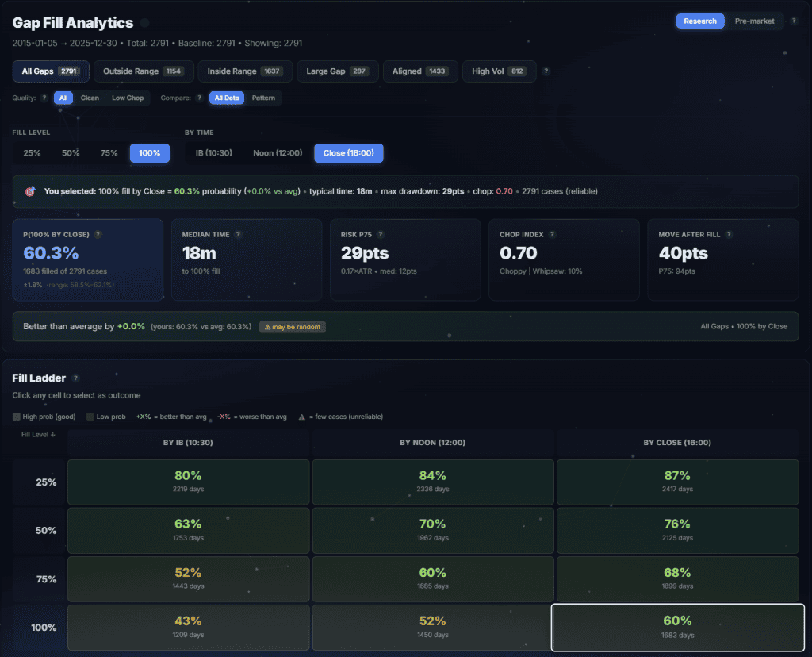The width and height of the screenshot is (812, 657).
Task: Click the help icon beside Pre-market
Action: [x=795, y=21]
